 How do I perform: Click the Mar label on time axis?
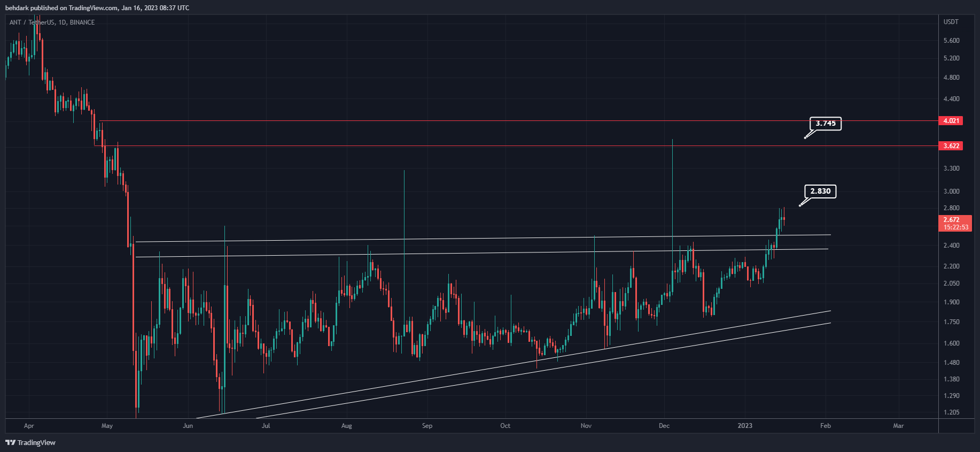pos(898,426)
